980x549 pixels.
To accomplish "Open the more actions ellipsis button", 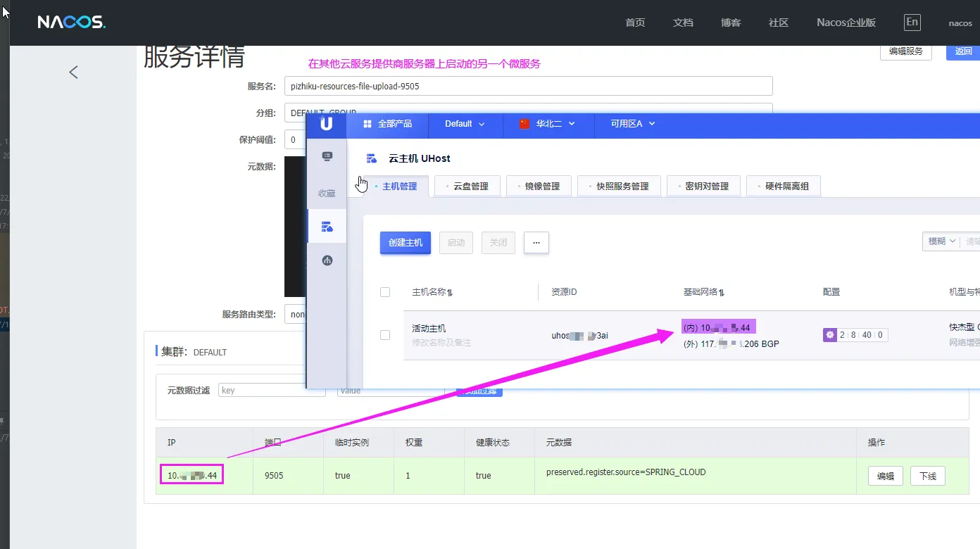I will tap(536, 243).
